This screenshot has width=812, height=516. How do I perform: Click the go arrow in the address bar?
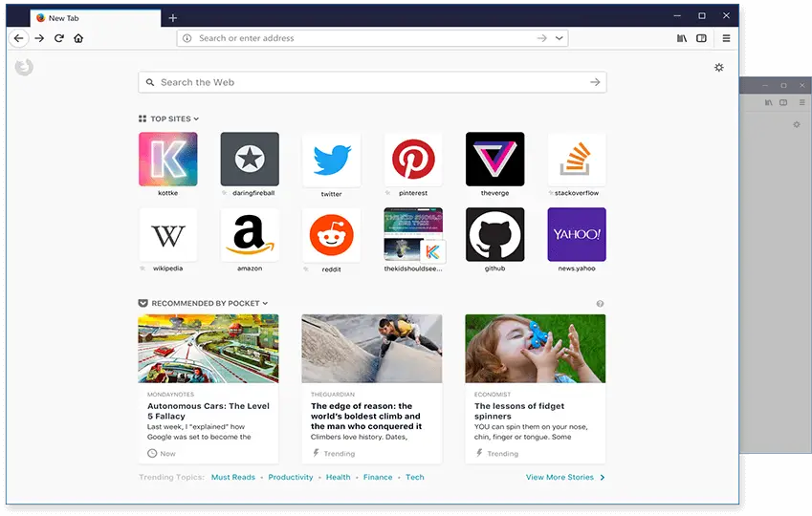(x=541, y=38)
